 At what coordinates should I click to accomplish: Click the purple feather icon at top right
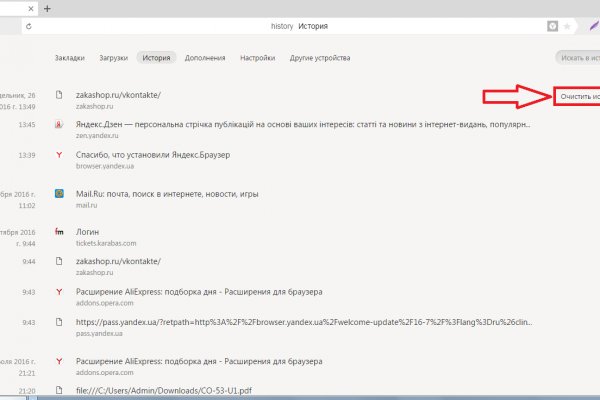tap(591, 26)
